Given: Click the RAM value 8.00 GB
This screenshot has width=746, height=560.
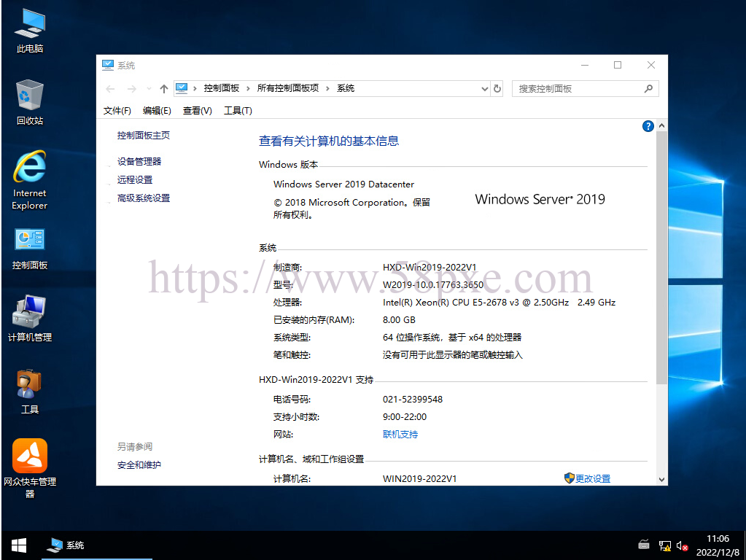Looking at the screenshot, I should (x=399, y=320).
